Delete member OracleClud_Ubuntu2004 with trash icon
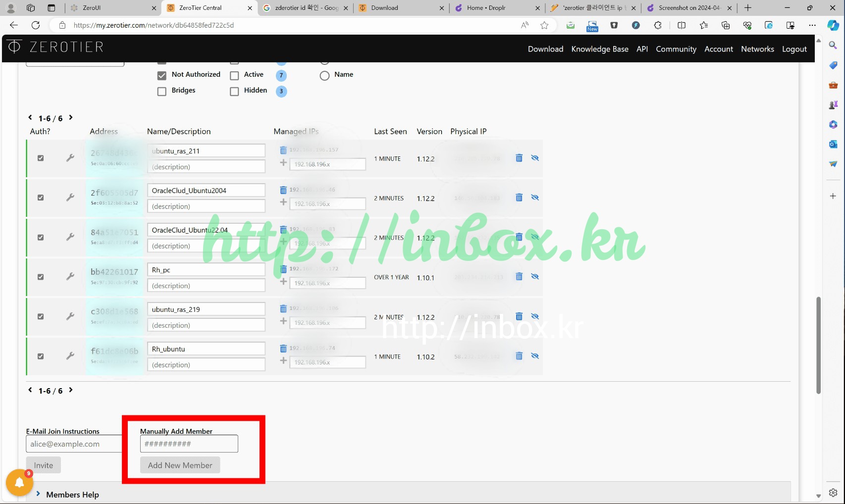Viewport: 845px width, 504px height. [519, 198]
